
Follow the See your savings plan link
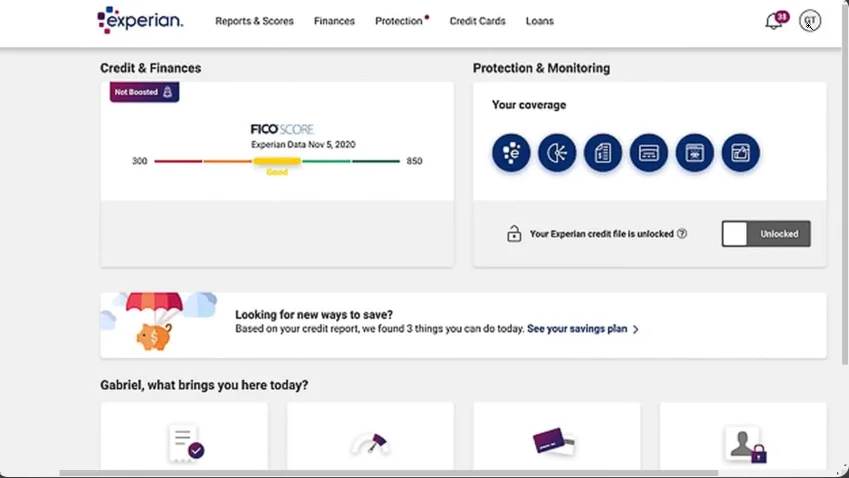[577, 329]
